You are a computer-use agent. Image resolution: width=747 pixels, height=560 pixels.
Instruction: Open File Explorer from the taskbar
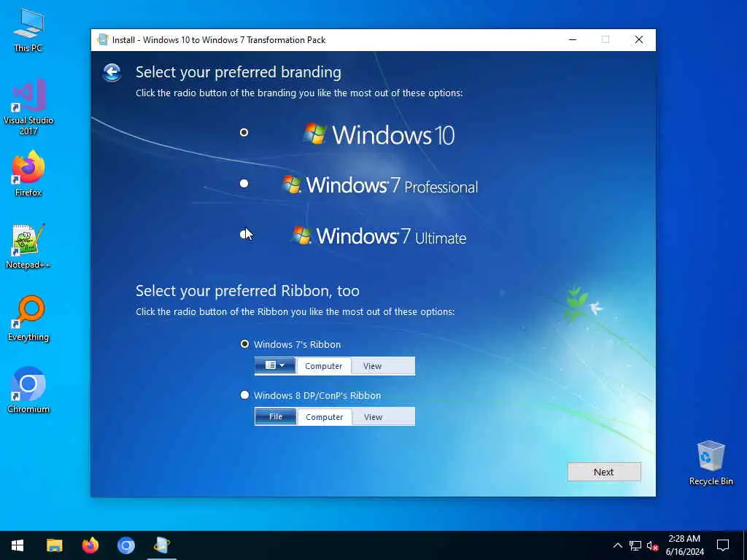[54, 545]
